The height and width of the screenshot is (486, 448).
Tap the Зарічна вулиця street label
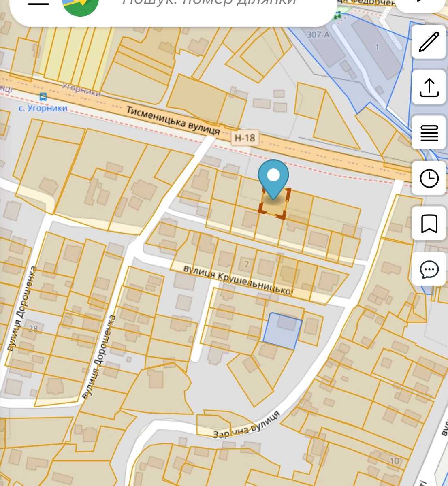(x=246, y=425)
